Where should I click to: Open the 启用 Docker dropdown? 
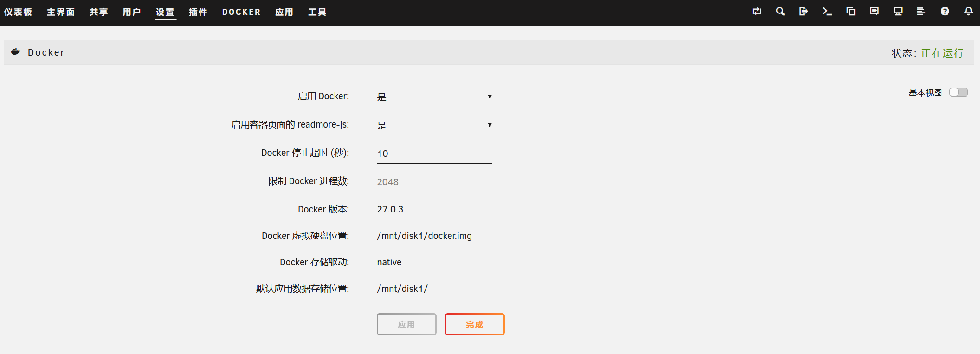pyautogui.click(x=434, y=97)
